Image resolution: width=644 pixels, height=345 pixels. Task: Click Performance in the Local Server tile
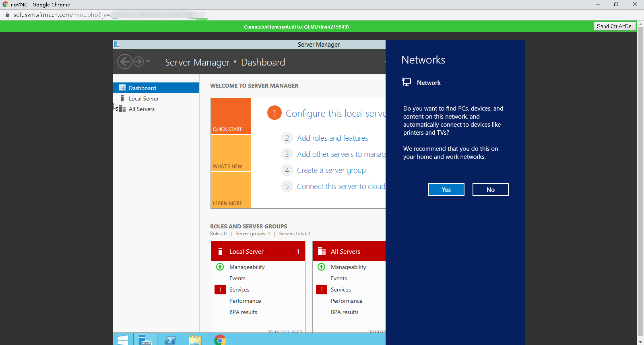click(x=245, y=301)
